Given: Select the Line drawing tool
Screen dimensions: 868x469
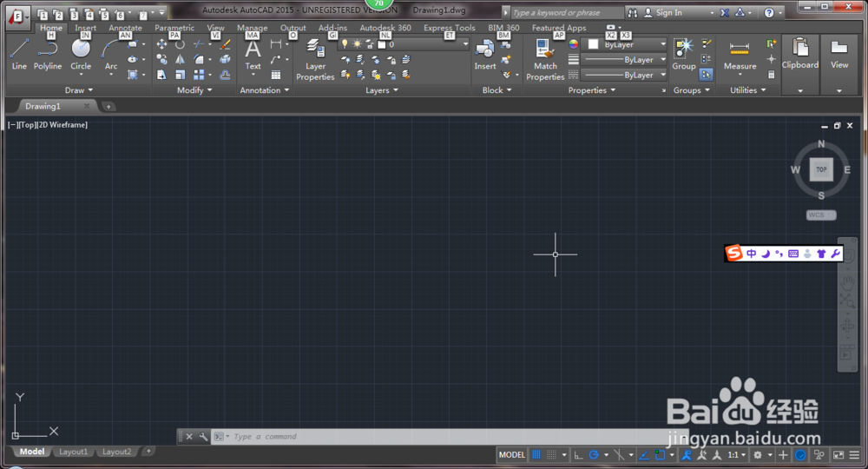Looking at the screenshot, I should point(19,54).
